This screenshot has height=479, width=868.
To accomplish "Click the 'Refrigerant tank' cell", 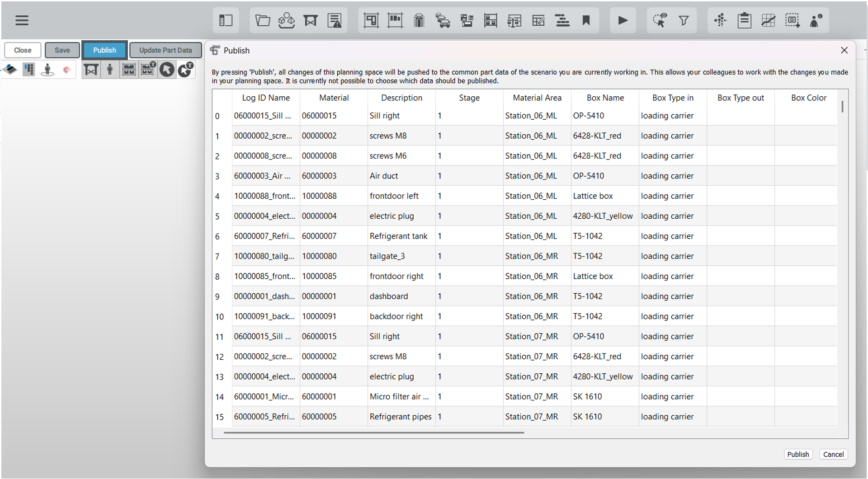I will pos(401,236).
